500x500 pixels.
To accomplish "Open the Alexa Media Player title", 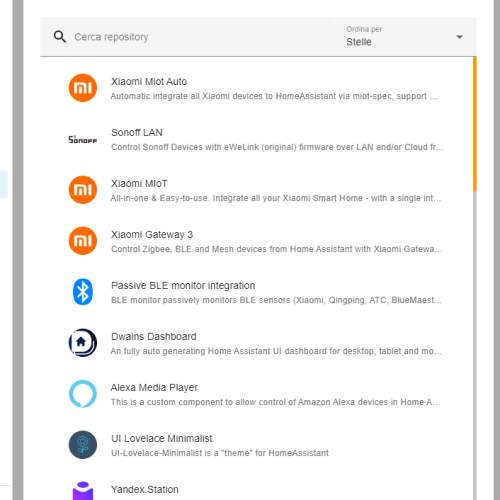I will [154, 388].
